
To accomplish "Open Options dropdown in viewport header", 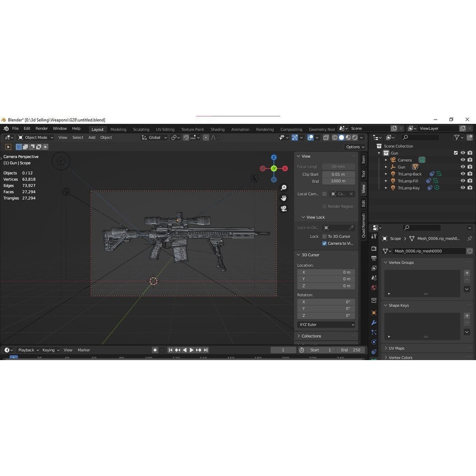I will [x=355, y=147].
